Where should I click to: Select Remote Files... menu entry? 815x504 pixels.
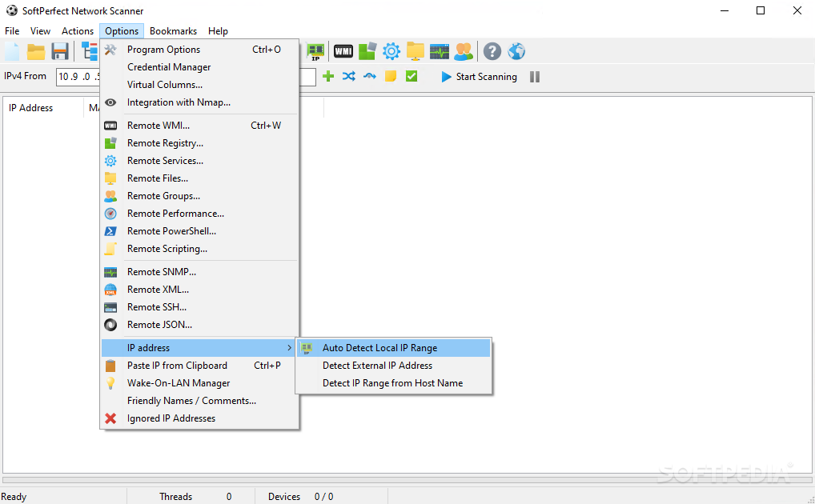point(200,178)
